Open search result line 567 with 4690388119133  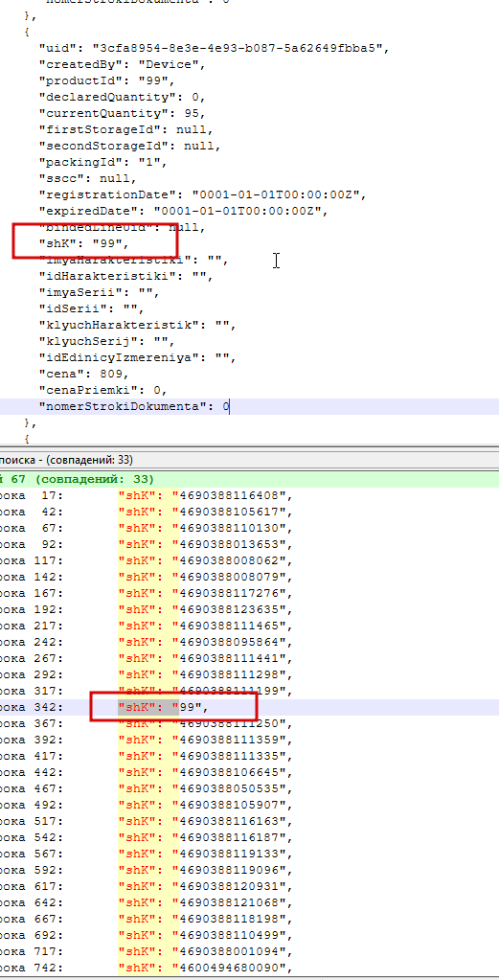tap(249, 854)
